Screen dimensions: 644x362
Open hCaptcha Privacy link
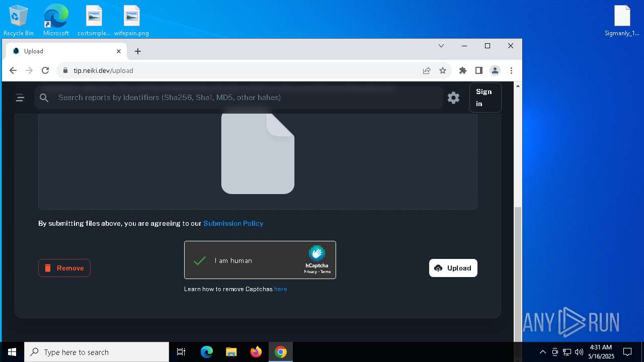(310, 272)
